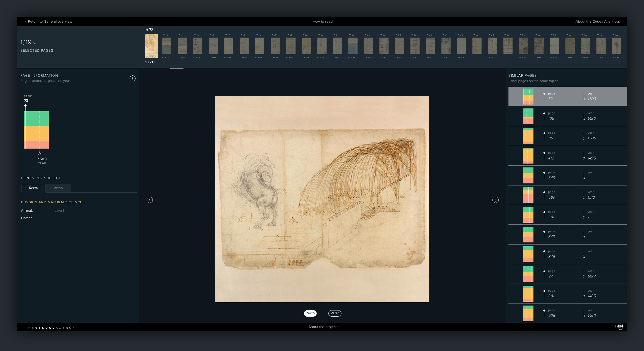Click diamond marker of page 72 bar

[x=25, y=106]
